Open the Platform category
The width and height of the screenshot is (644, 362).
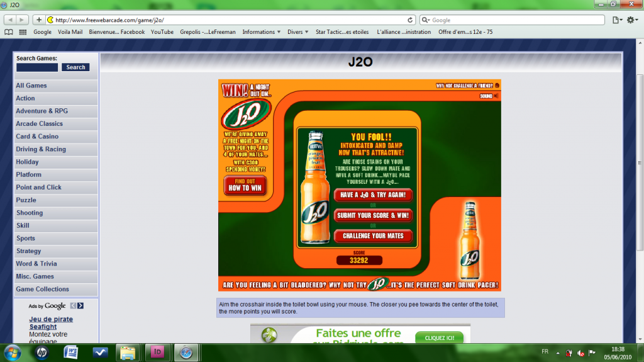click(x=56, y=175)
